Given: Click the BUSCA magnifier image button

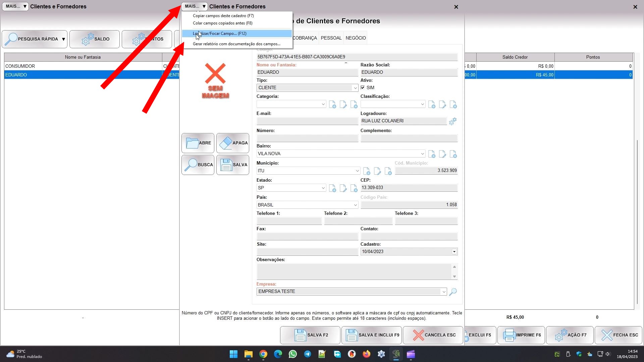Looking at the screenshot, I should (x=198, y=165).
